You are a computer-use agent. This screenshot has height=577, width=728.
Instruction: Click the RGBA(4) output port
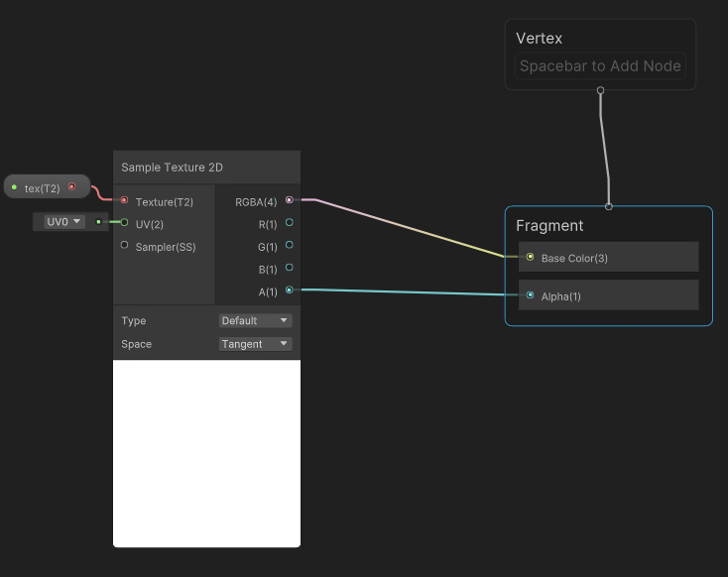[x=289, y=200]
